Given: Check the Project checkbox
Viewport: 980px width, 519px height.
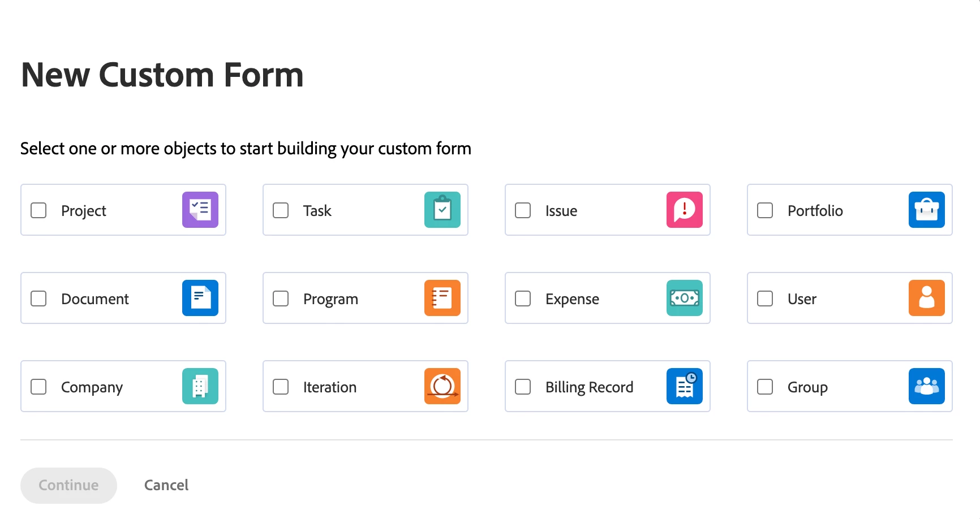Looking at the screenshot, I should 38,210.
